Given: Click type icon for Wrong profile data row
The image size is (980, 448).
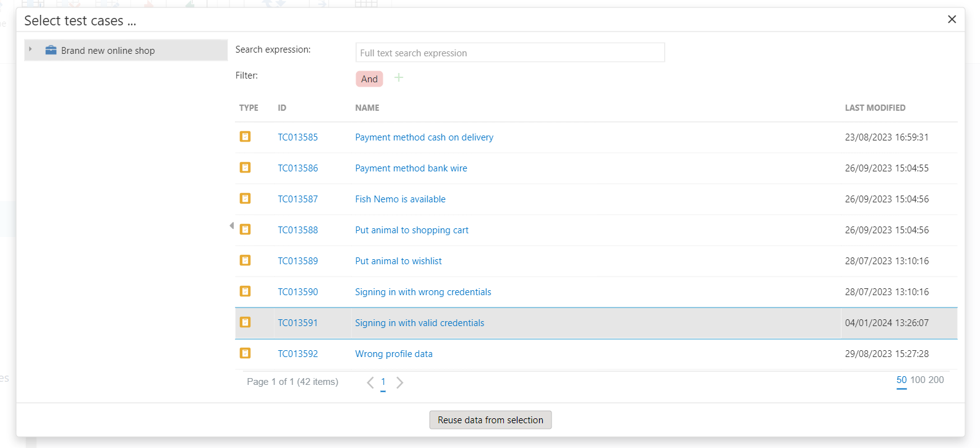Looking at the screenshot, I should click(245, 353).
